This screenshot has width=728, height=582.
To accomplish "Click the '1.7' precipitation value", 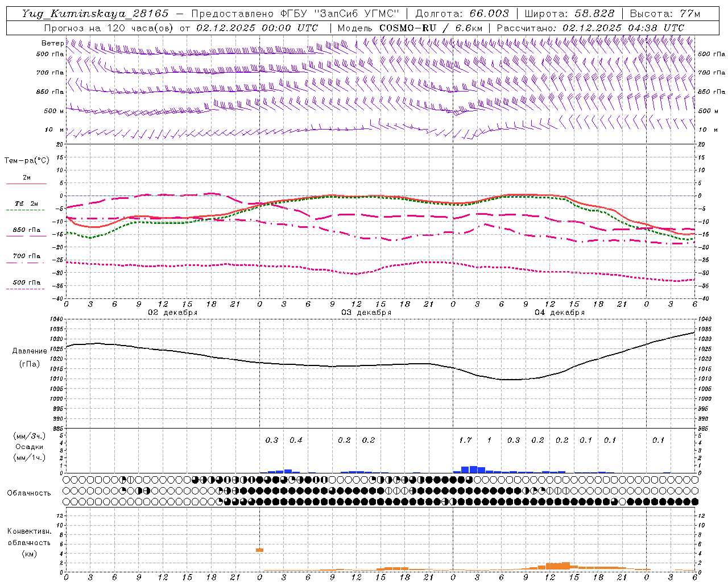I will 465,440.
